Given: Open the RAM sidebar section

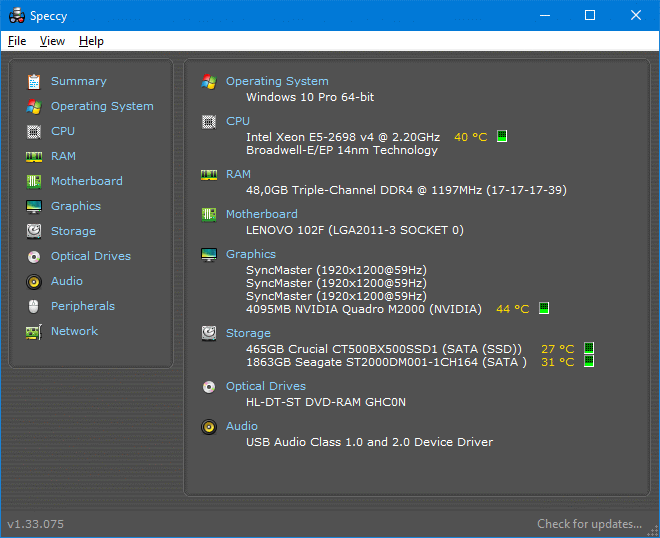Looking at the screenshot, I should tap(63, 156).
